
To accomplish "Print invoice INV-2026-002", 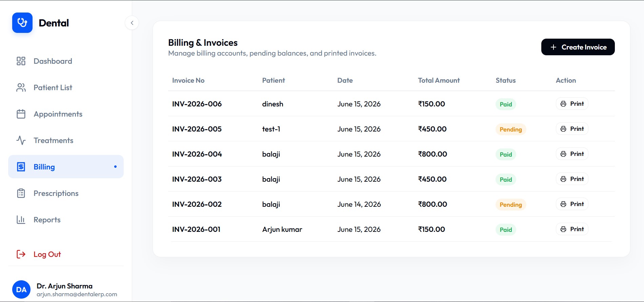I will (572, 204).
